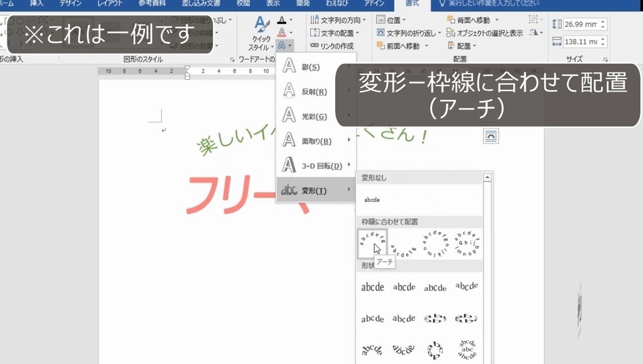
Task: Choose the 変形なし plain abcde option
Action: pyautogui.click(x=372, y=200)
